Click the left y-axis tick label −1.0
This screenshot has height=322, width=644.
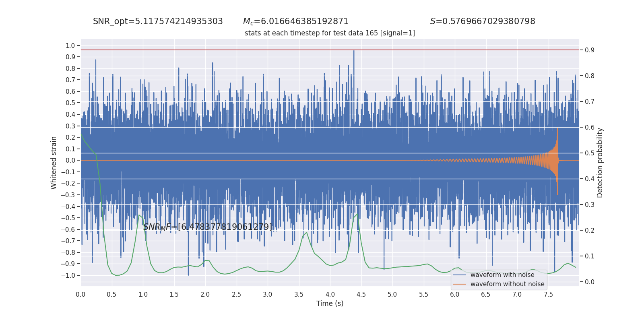point(68,276)
